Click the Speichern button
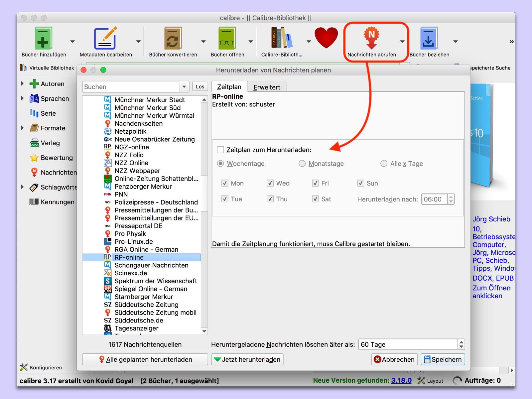This screenshot has width=532, height=399. click(443, 359)
